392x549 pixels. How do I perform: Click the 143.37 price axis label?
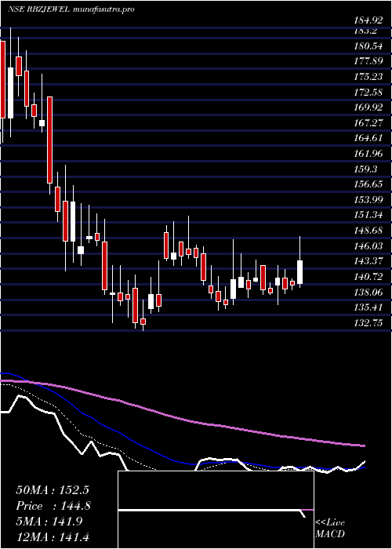(x=368, y=261)
